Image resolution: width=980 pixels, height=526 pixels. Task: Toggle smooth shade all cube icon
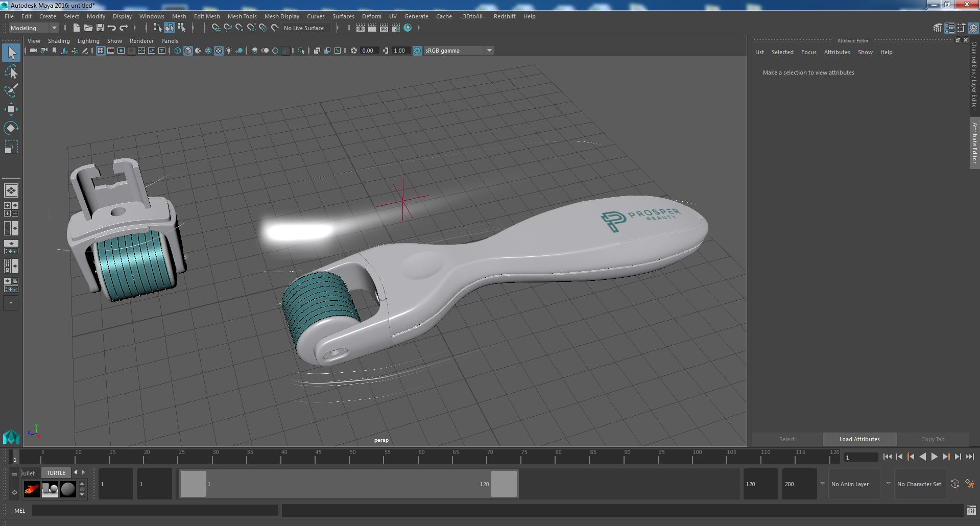[188, 51]
